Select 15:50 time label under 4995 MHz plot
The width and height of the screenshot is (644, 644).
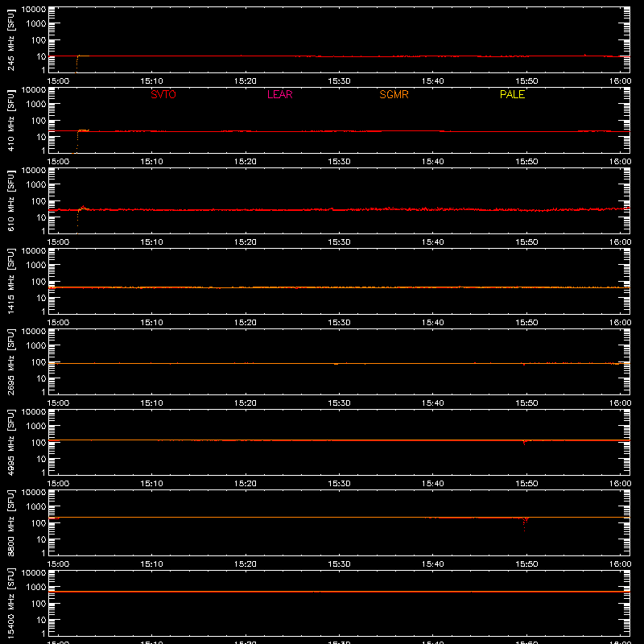coord(526,484)
